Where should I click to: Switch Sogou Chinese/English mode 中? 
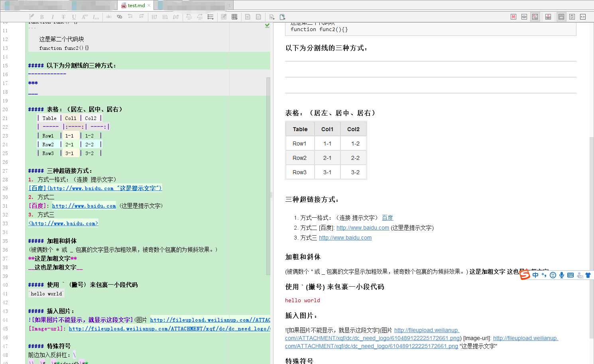pos(535,275)
